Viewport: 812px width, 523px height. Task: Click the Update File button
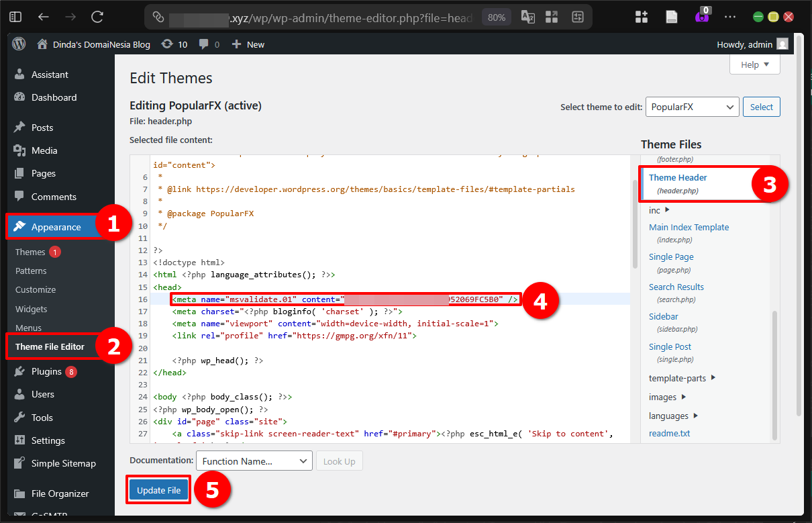(x=158, y=489)
